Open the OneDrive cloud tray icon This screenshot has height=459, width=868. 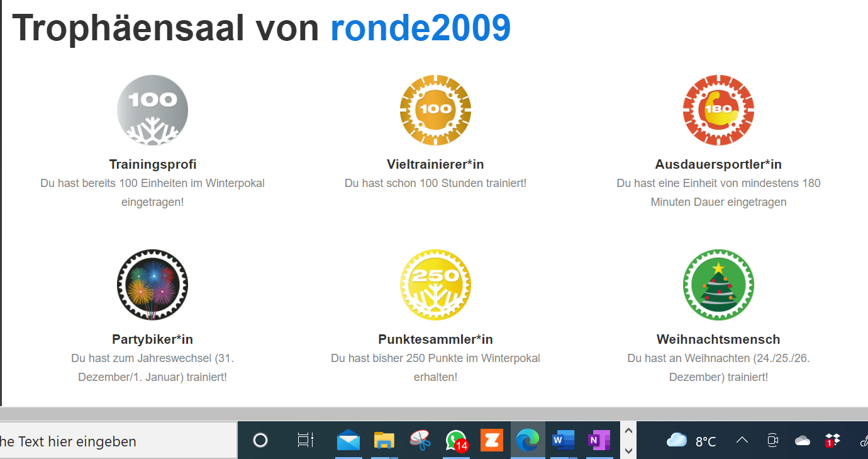click(x=803, y=441)
